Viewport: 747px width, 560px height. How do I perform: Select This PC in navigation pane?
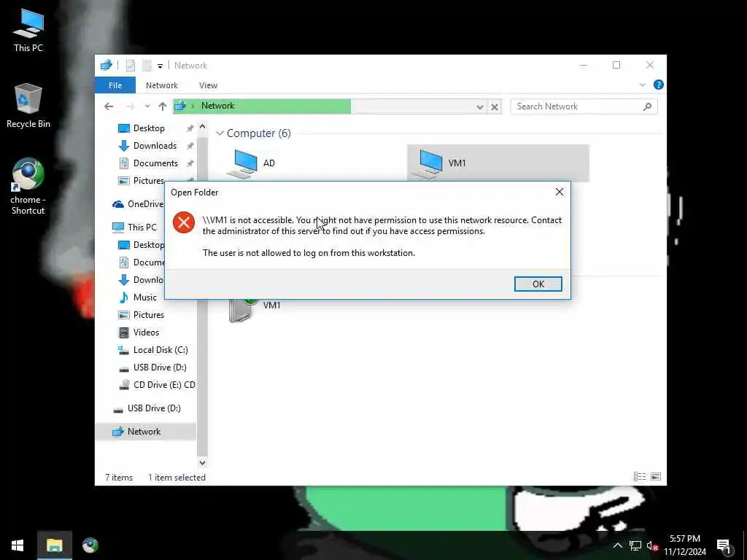point(142,227)
